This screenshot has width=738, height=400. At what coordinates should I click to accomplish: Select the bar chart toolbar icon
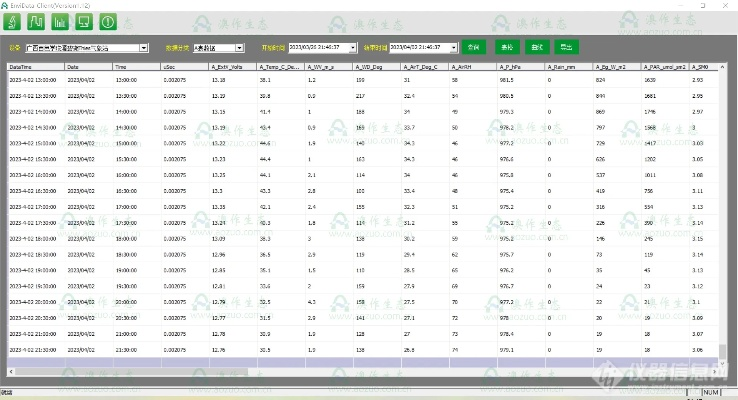62,21
